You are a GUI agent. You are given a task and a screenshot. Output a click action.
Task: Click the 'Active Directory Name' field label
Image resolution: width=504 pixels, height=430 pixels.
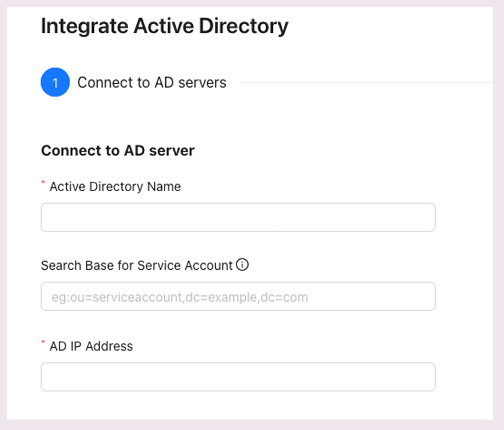point(115,186)
